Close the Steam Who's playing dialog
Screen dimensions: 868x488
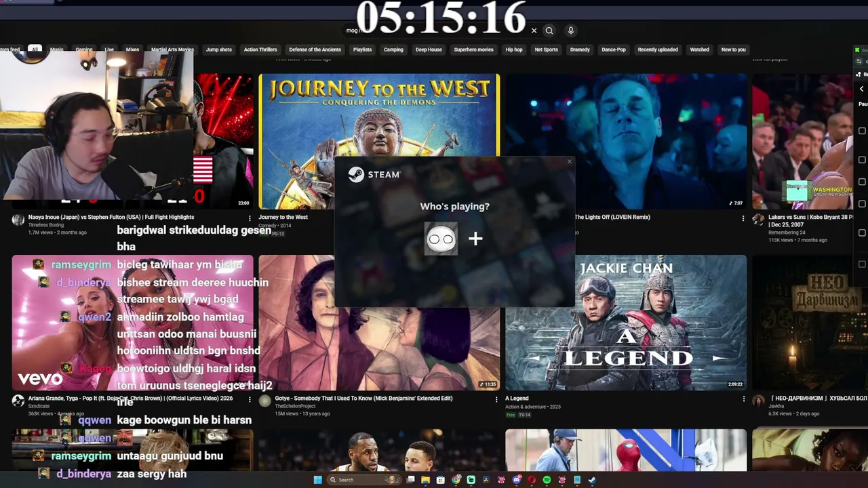click(x=569, y=161)
